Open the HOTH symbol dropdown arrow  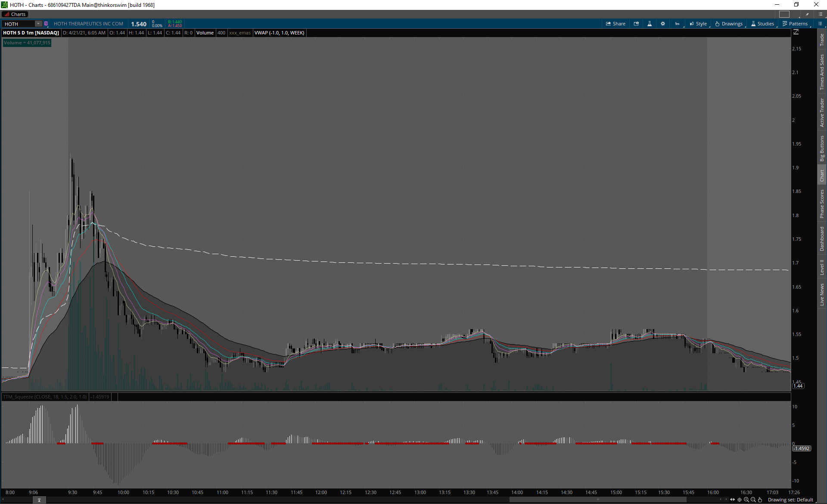coord(38,24)
